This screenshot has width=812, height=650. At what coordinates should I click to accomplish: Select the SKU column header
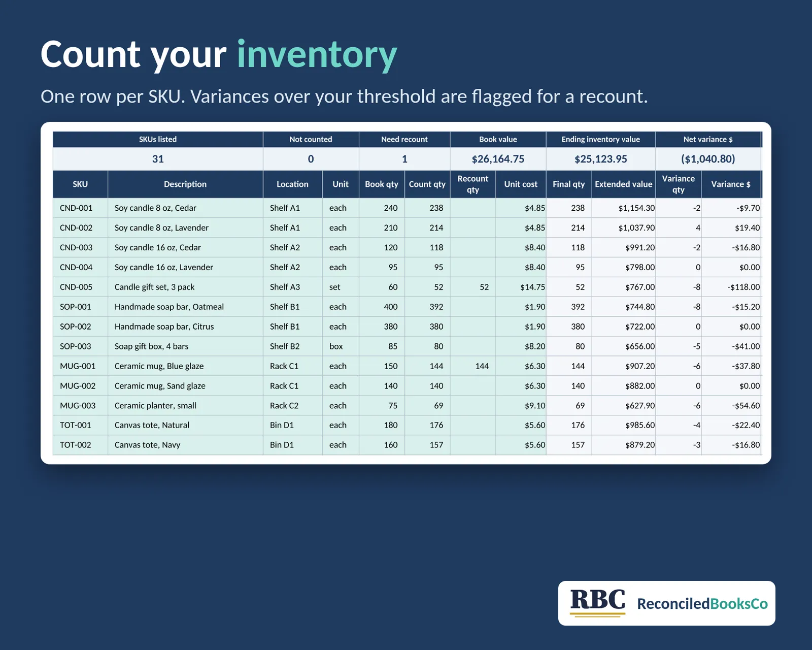[x=80, y=184]
